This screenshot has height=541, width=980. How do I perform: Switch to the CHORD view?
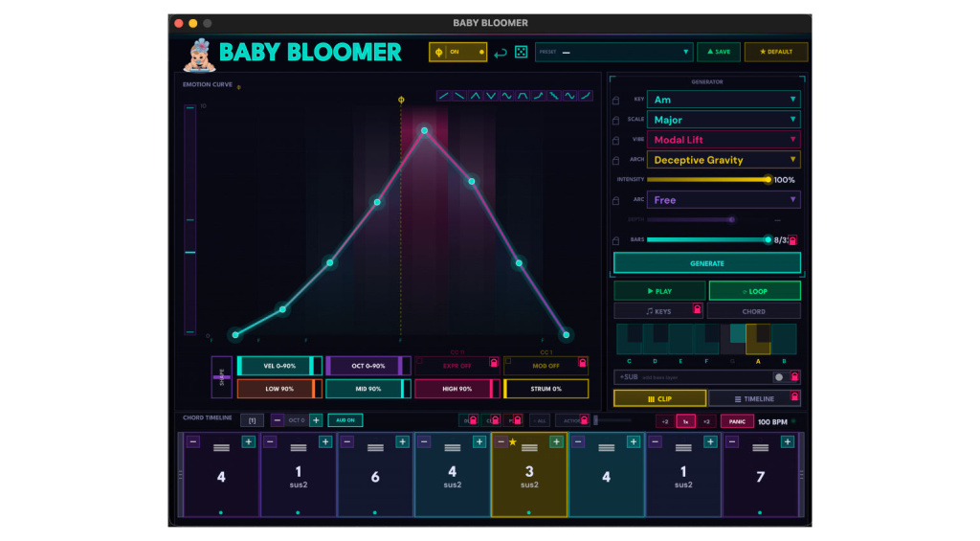(754, 311)
